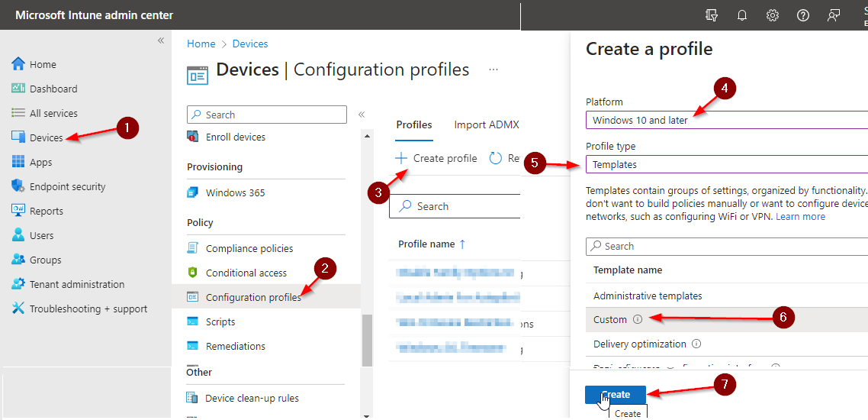Open Groups in the left navigation
Viewport: 868px width, 420px height.
pos(37,260)
